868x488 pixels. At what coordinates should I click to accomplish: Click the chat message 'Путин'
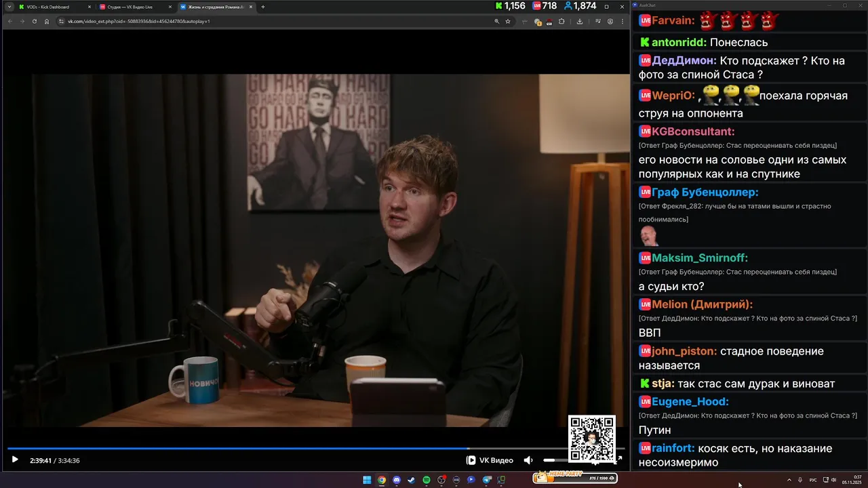tap(654, 430)
